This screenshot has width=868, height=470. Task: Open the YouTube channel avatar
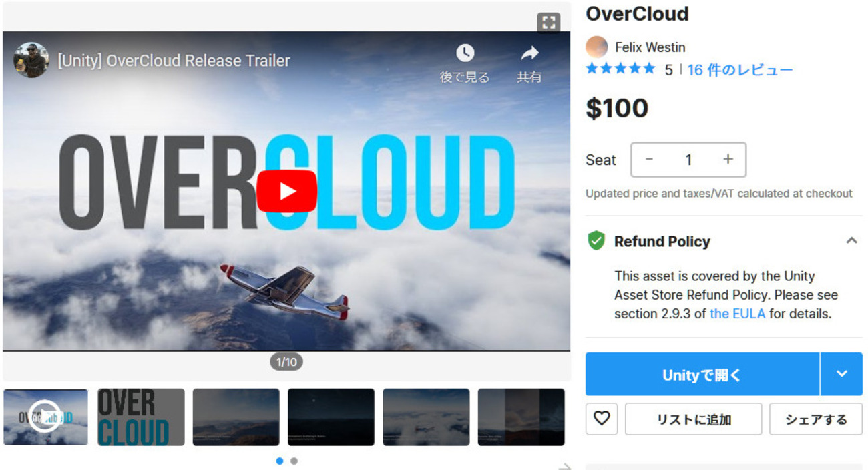[x=31, y=60]
